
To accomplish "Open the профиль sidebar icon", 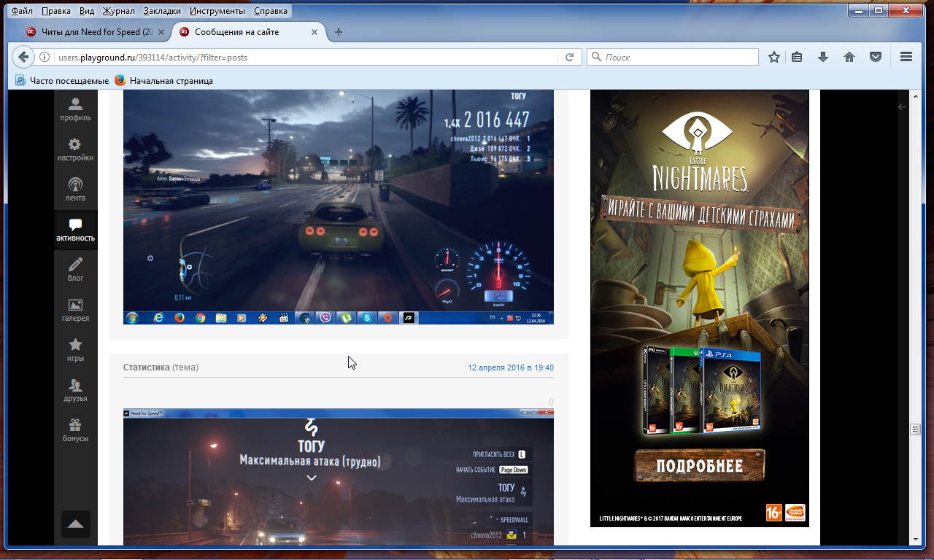I will point(75,109).
